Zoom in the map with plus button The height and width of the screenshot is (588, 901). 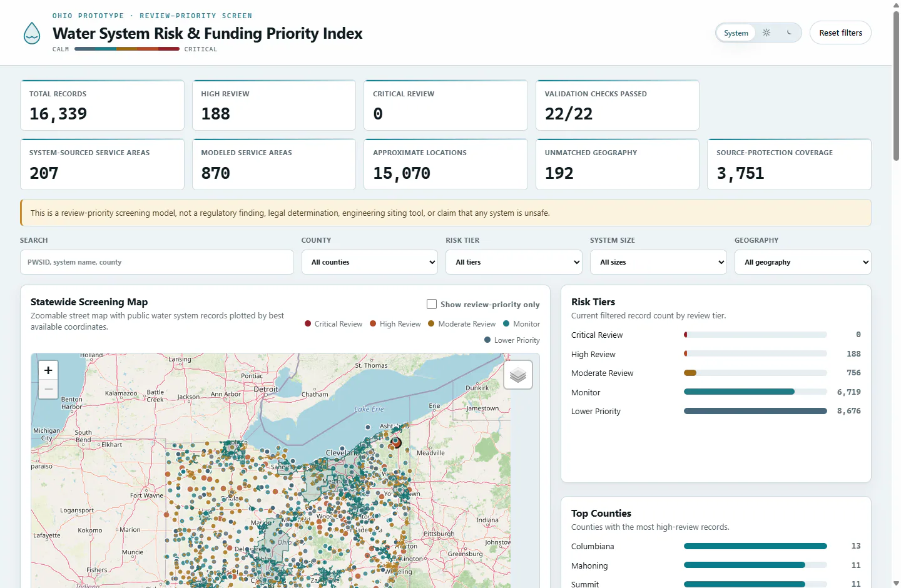48,370
